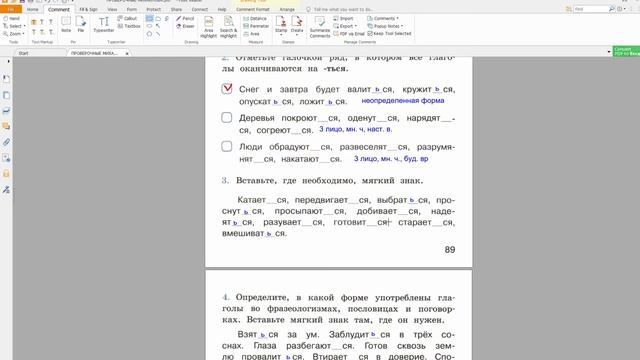Open the Bookmarks sidebar panel
The height and width of the screenshot is (360, 640).
click(x=6, y=79)
